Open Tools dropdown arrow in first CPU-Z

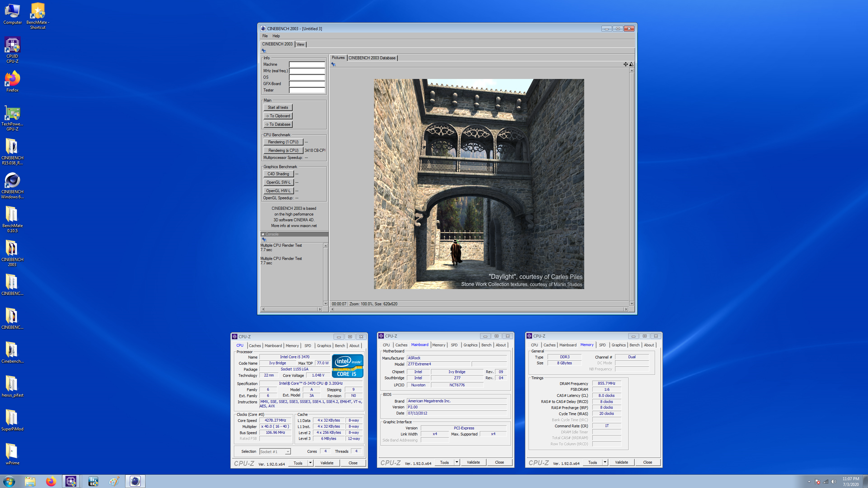pos(310,463)
